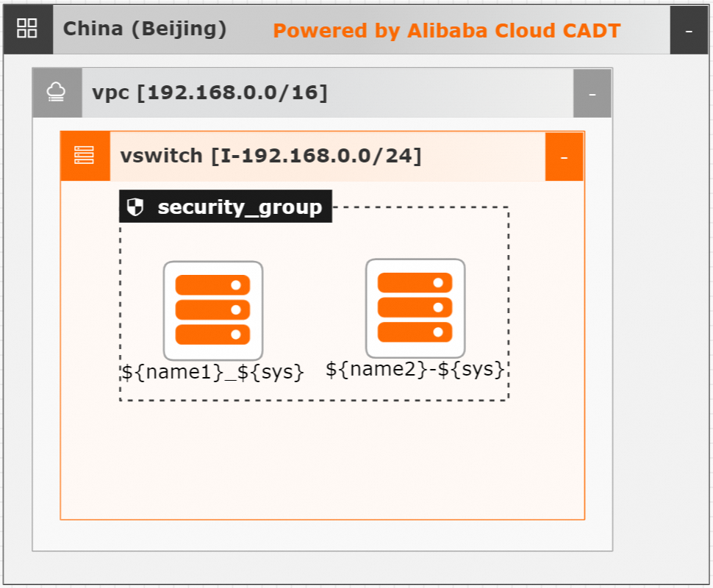Click the VPC cloud icon

tap(57, 93)
